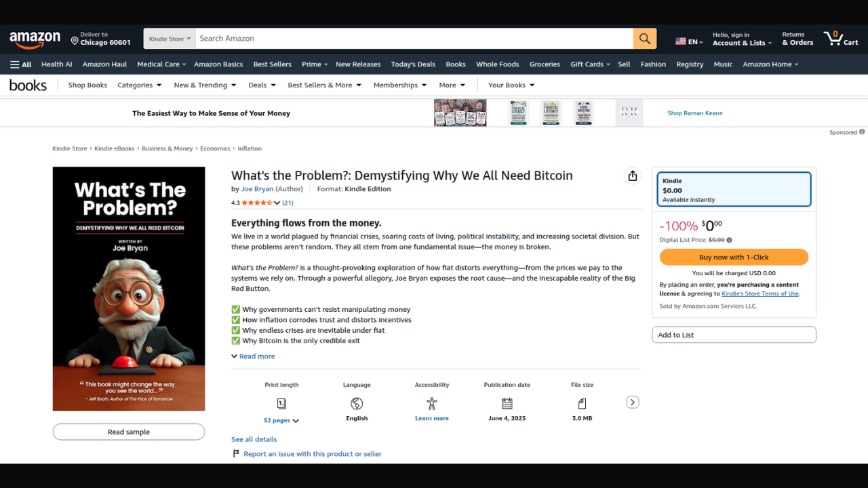868x488 pixels.
Task: Expand the Categories books menu
Action: click(x=140, y=85)
